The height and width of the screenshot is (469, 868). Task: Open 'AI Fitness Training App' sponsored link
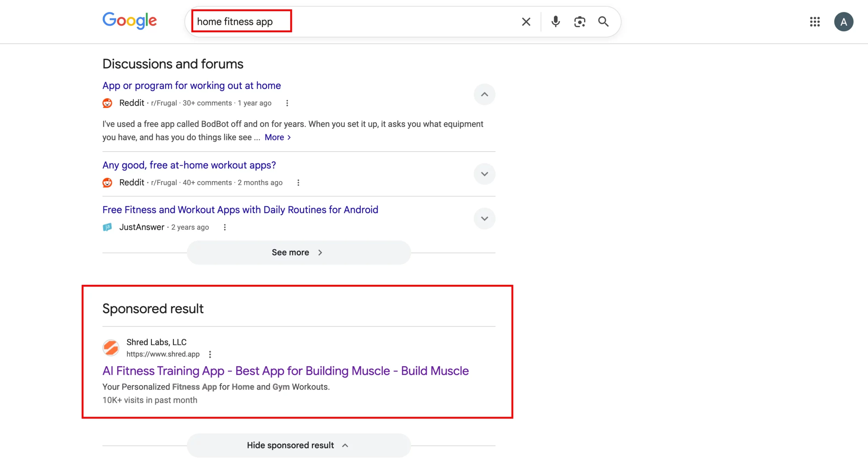285,371
